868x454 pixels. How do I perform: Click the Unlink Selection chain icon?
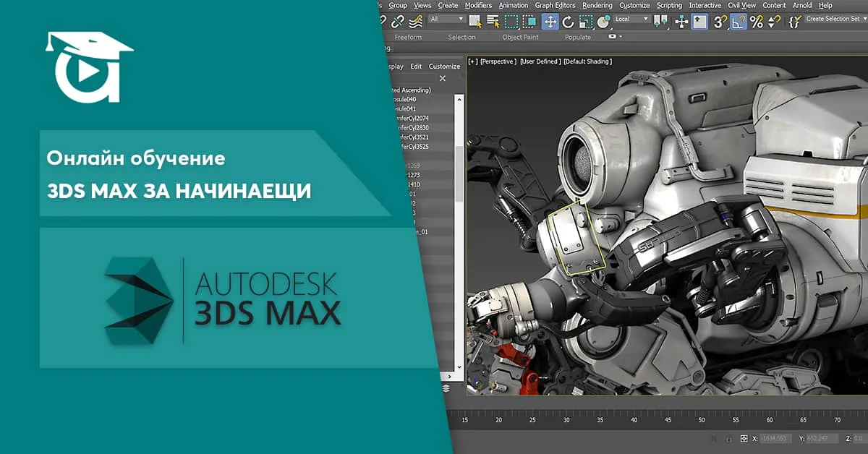click(398, 21)
